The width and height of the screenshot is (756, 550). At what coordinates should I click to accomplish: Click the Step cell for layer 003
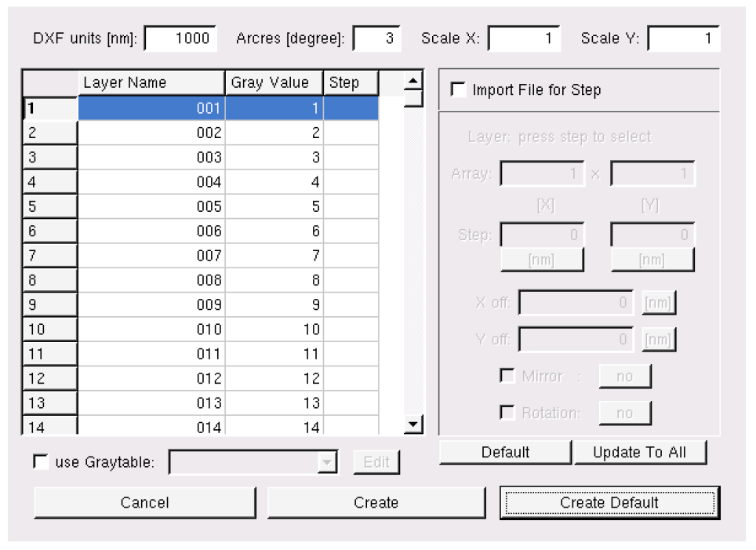pos(351,158)
